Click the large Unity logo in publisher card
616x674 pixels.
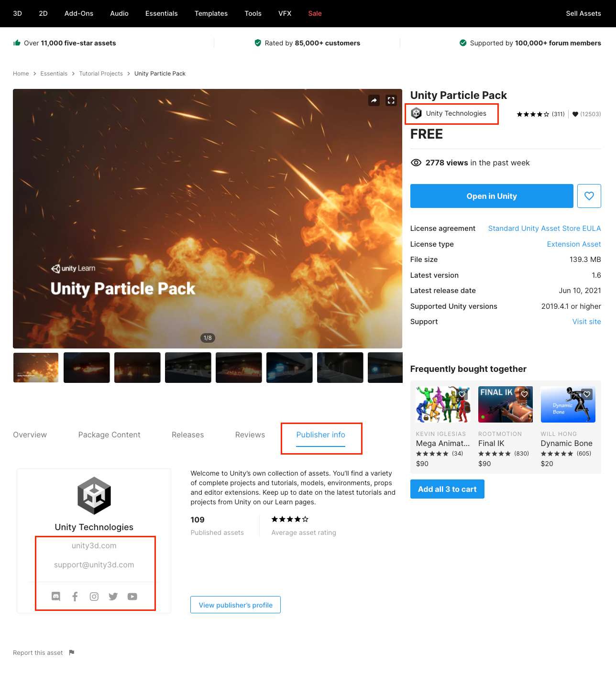click(x=94, y=496)
